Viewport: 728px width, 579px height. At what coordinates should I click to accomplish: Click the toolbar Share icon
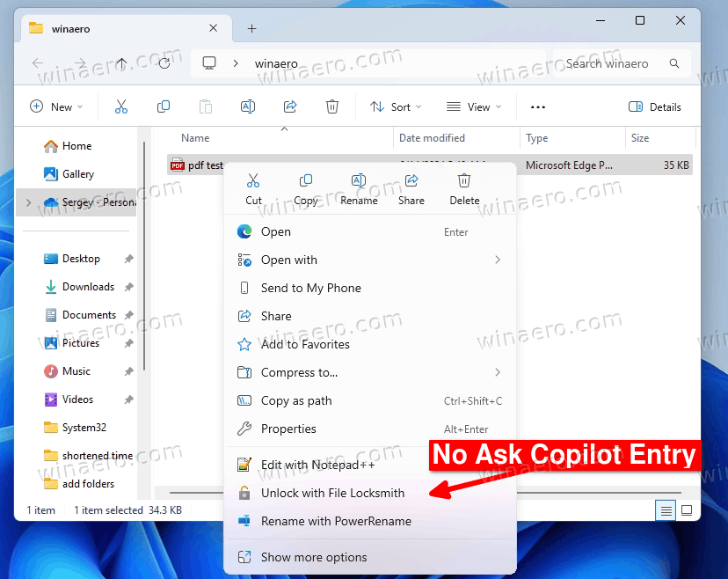tap(290, 106)
